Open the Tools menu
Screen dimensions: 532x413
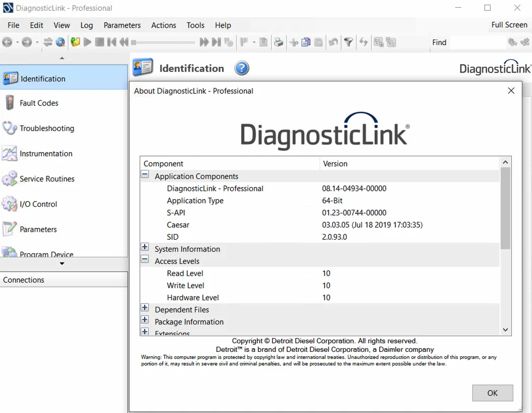(x=195, y=25)
